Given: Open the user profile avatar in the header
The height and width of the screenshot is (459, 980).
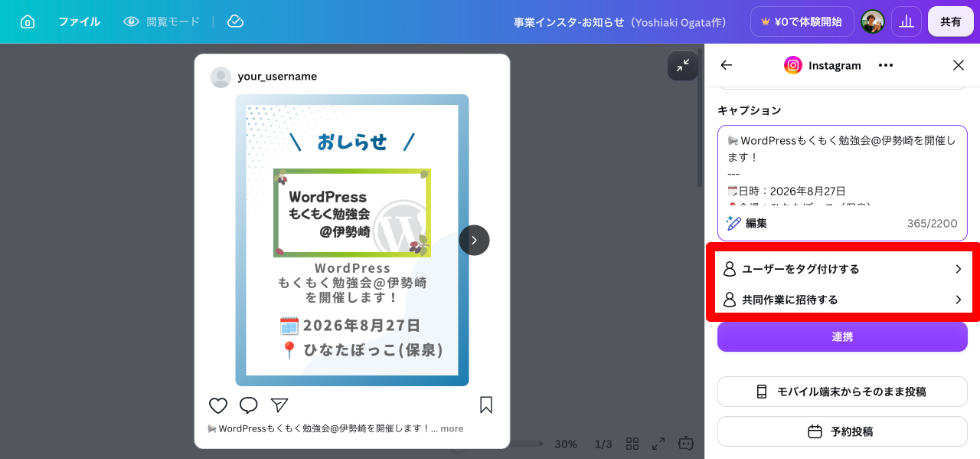Looking at the screenshot, I should [x=873, y=21].
